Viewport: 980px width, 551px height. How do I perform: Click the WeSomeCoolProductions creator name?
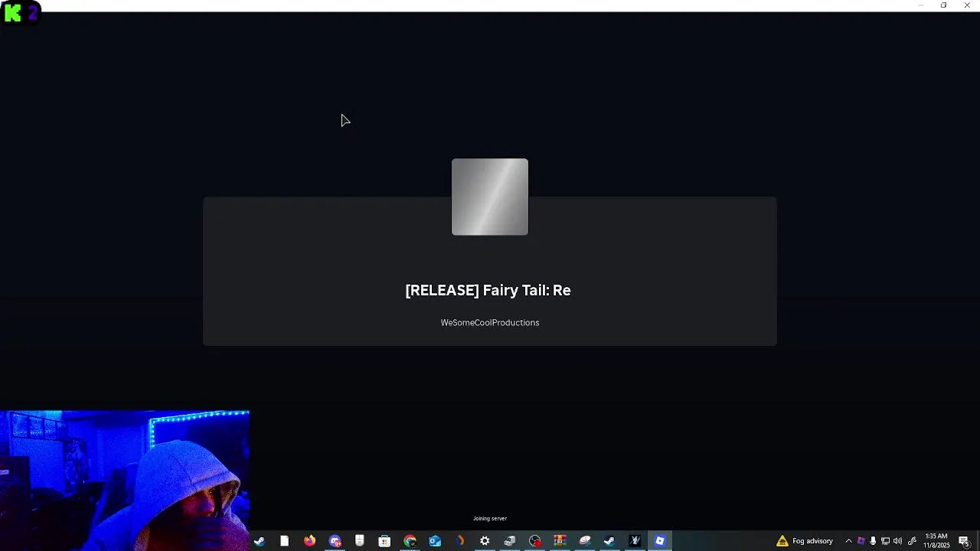pyautogui.click(x=490, y=323)
